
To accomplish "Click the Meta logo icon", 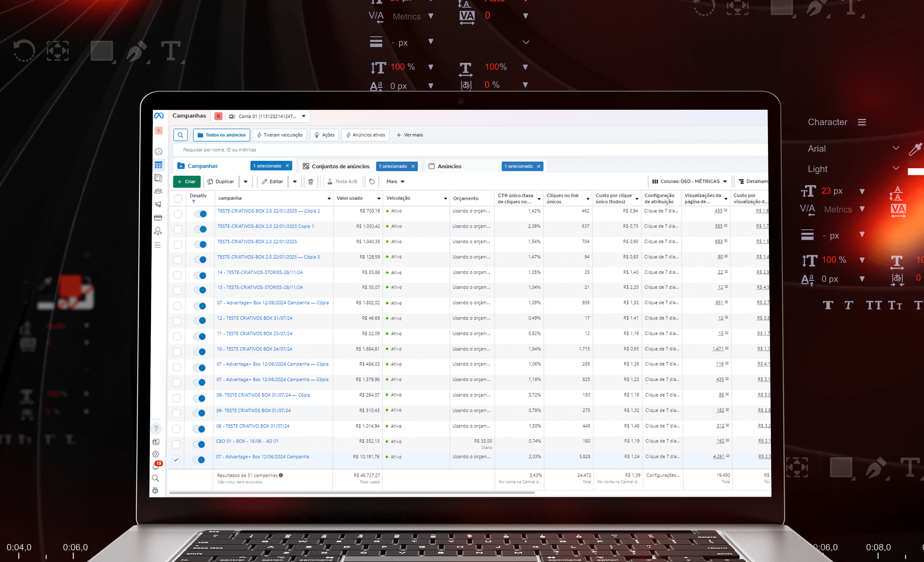I will pos(159,115).
